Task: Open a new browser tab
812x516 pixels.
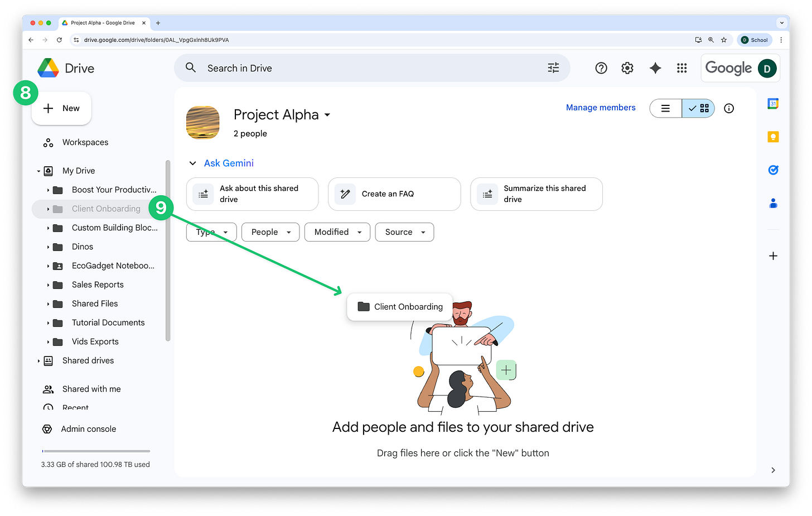Action: (158, 23)
